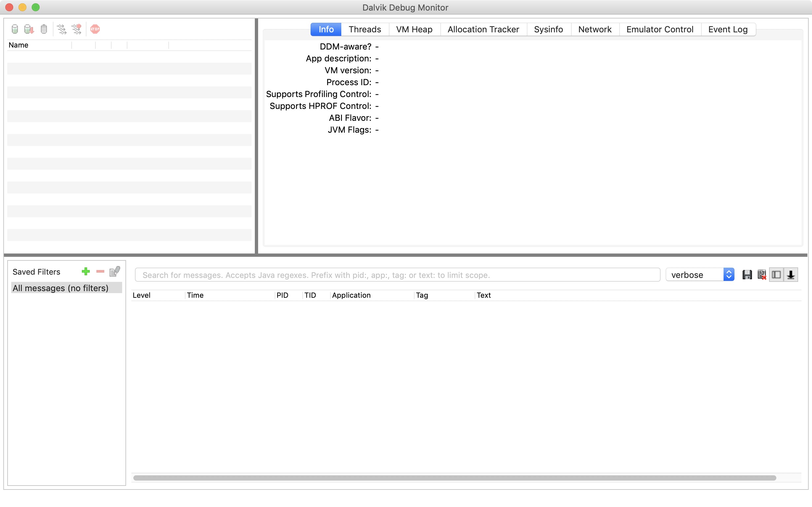Remove selected filter with red minus icon

[100, 272]
